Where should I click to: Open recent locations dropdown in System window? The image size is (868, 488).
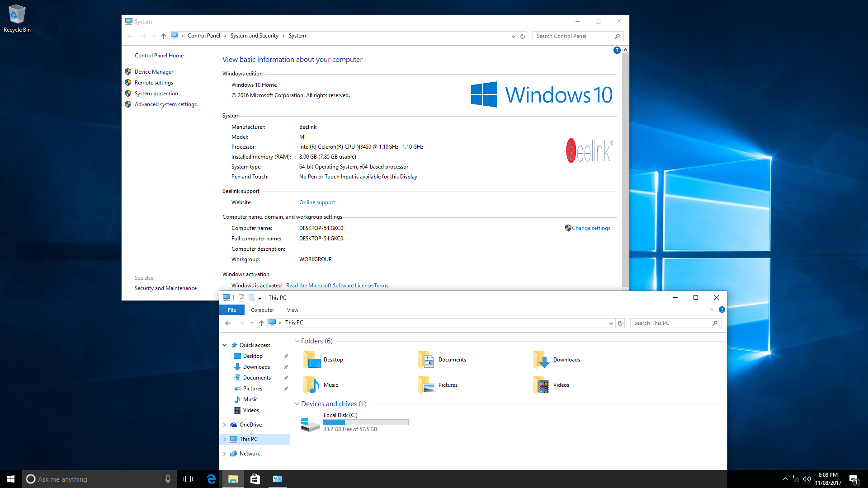154,36
